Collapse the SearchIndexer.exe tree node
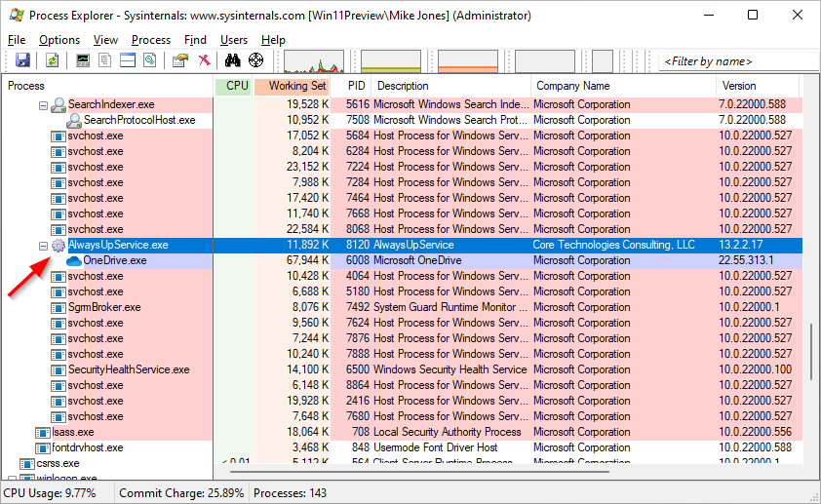 tap(44, 105)
